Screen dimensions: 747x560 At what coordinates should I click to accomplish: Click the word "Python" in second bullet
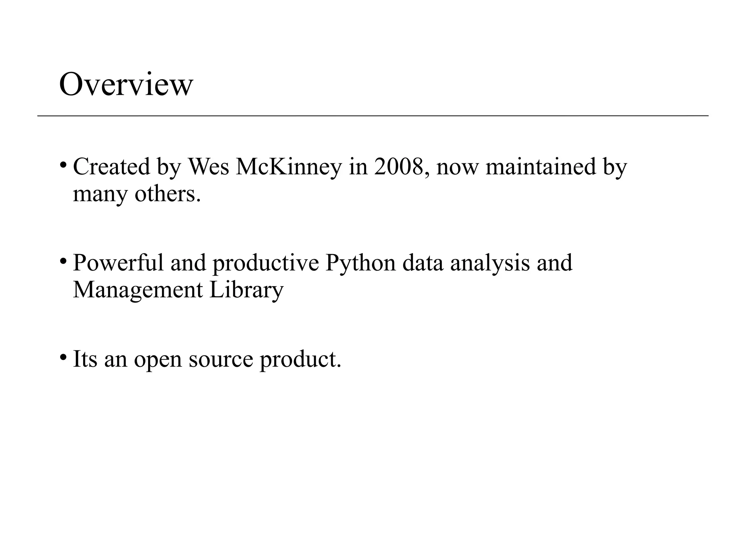pyautogui.click(x=360, y=263)
